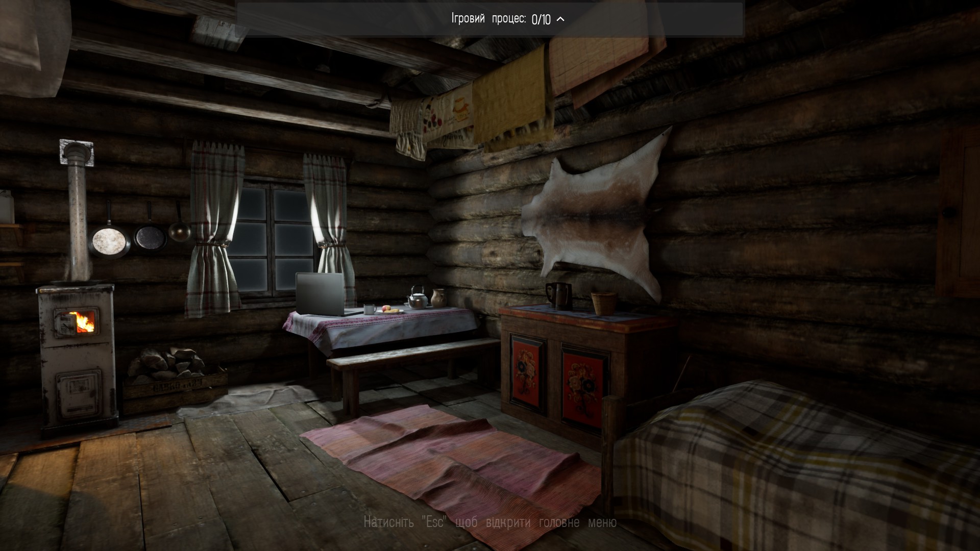The width and height of the screenshot is (980, 551).
Task: Click the white cup beside the laptop
Action: click(370, 309)
